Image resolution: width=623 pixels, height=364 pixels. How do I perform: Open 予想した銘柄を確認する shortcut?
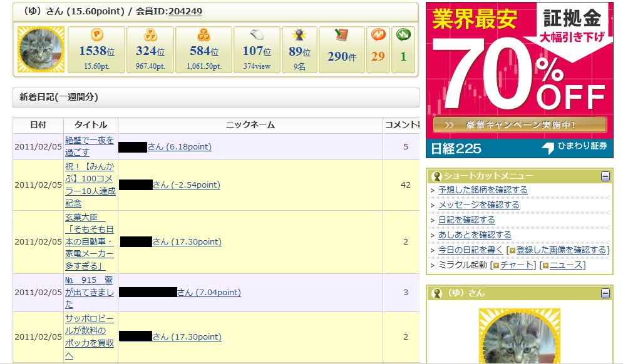pyautogui.click(x=483, y=190)
